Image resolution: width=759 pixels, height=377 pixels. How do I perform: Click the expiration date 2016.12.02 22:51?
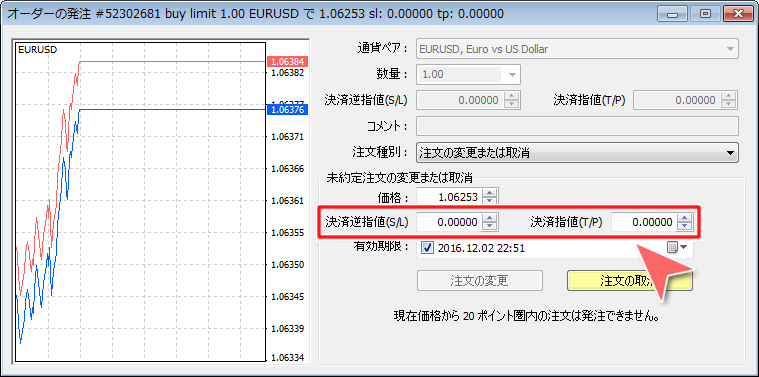click(x=481, y=248)
